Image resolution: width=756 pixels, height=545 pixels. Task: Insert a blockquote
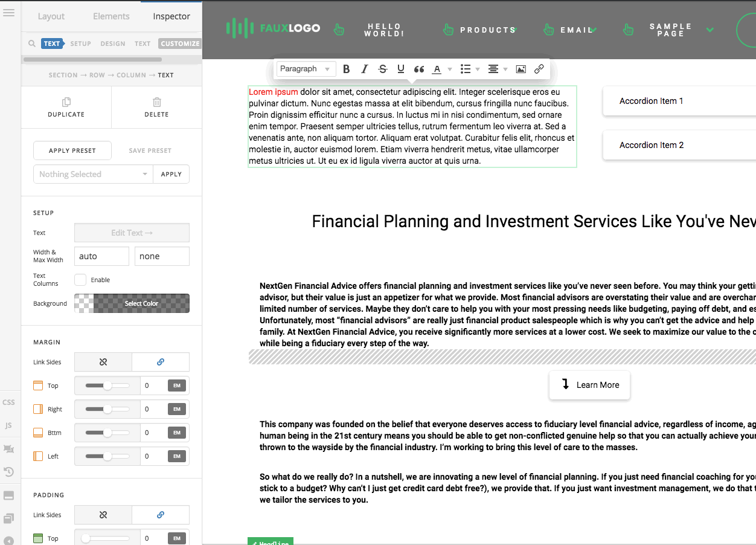click(418, 69)
